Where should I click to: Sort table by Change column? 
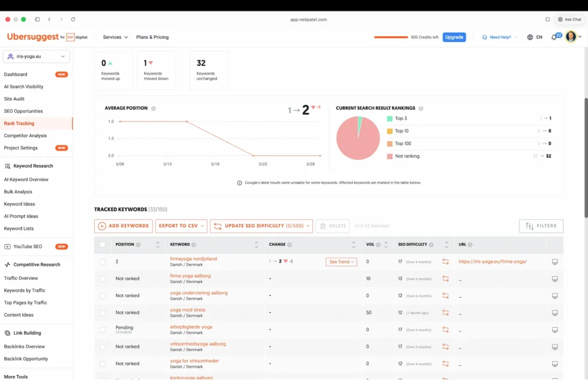point(354,245)
